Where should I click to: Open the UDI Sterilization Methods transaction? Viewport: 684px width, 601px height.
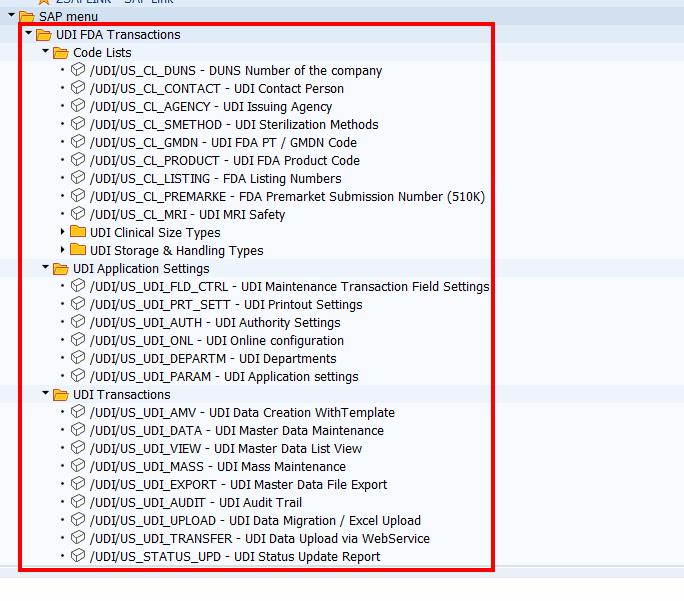[x=234, y=125]
